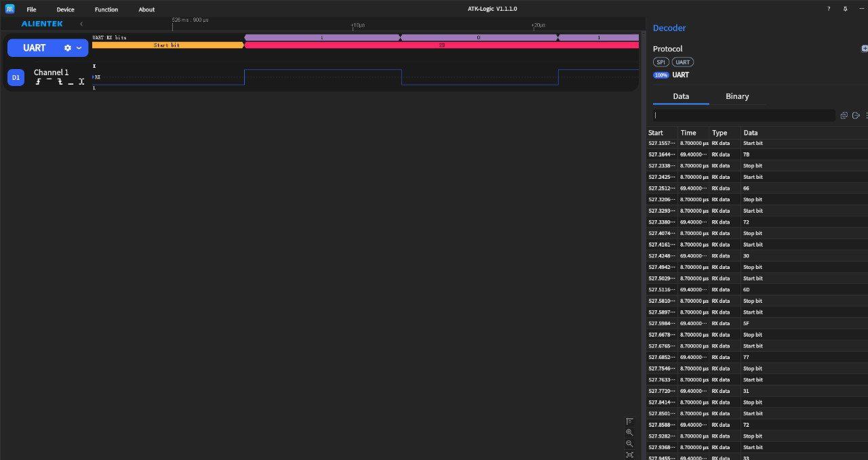Image resolution: width=868 pixels, height=460 pixels.
Task: Select the decoded row with data 30
Action: click(x=757, y=256)
